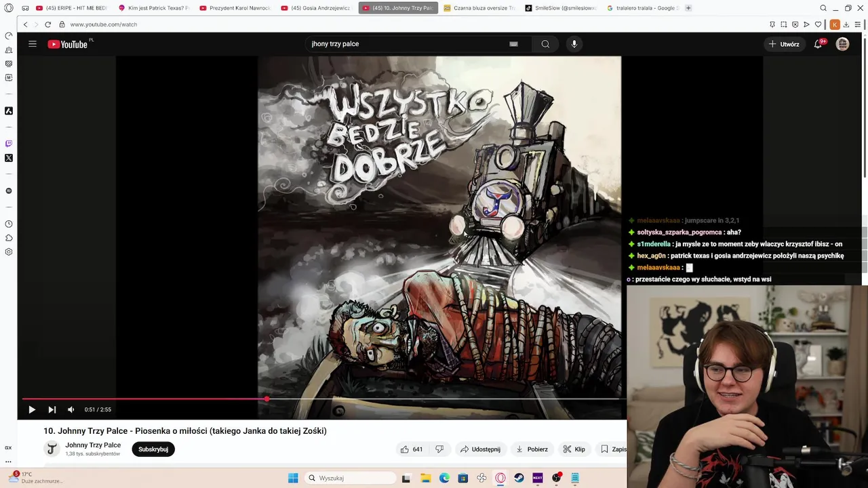Reload the page
Screen dimensions: 868x488
coord(47,24)
